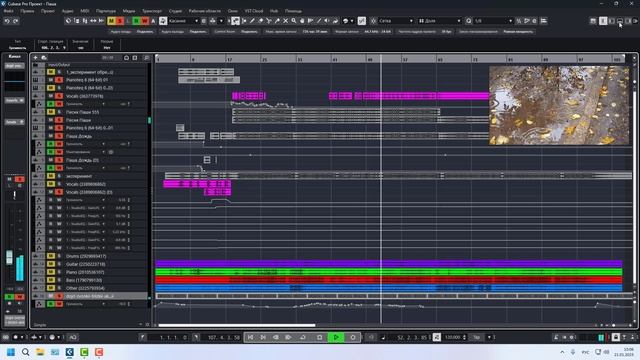
Task: Open the automation mode dropdown in toolbar
Action: pos(183,21)
